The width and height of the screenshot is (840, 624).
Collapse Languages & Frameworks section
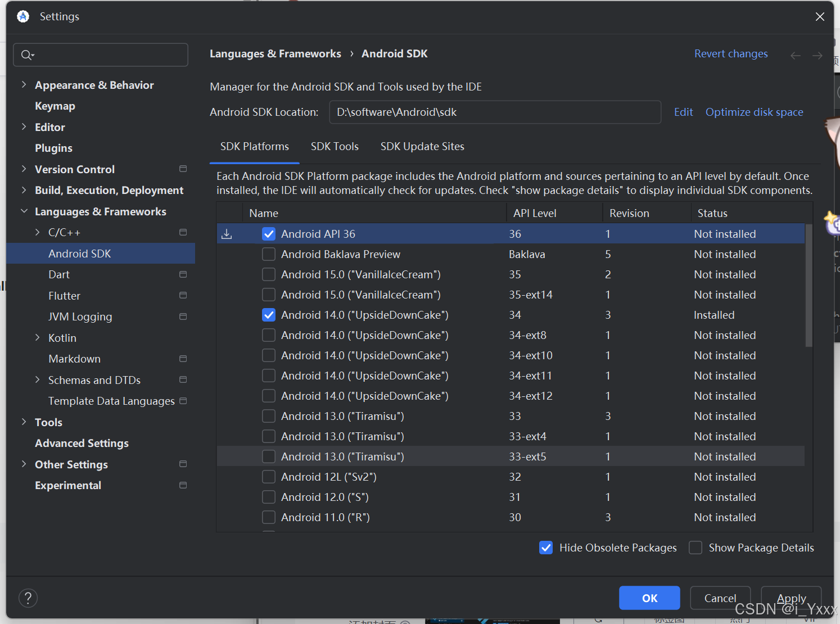coord(24,211)
